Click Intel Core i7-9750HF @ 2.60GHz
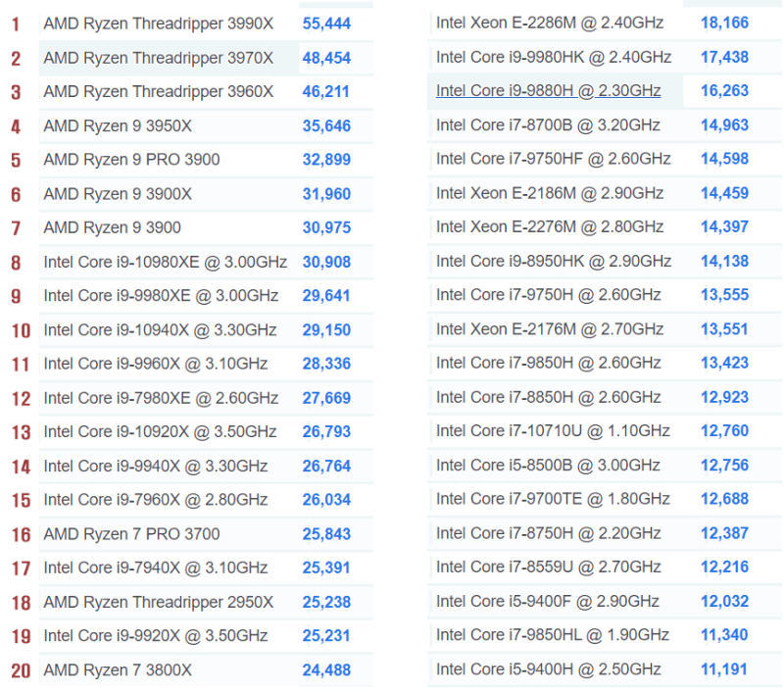The image size is (784, 692). coord(554,159)
